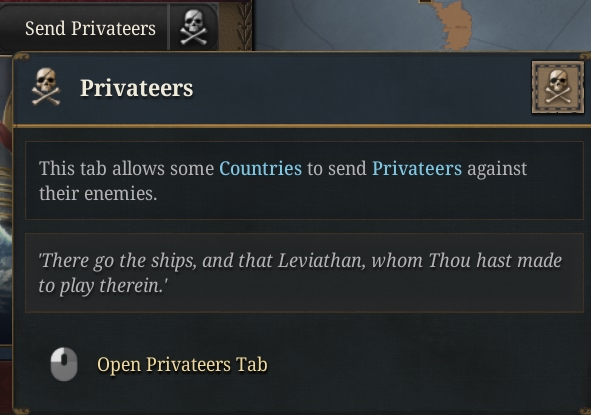Open the Countries concept link
591x415 pixels.
point(260,168)
